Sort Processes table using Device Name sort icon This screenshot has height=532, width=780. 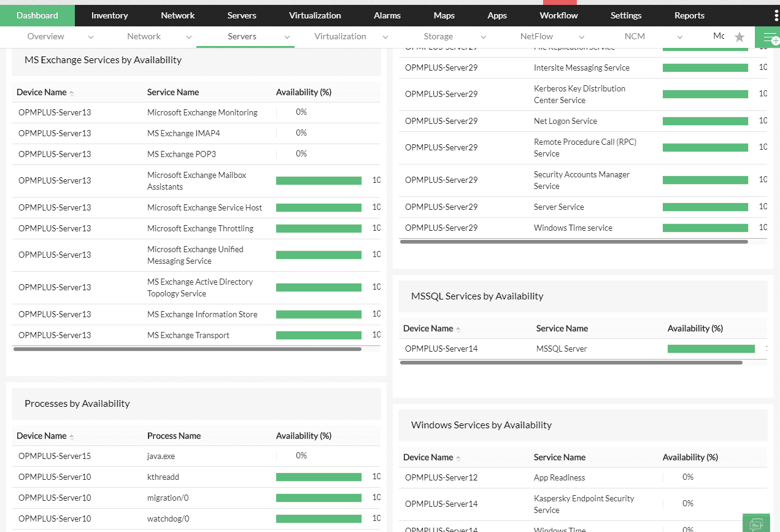coord(72,436)
